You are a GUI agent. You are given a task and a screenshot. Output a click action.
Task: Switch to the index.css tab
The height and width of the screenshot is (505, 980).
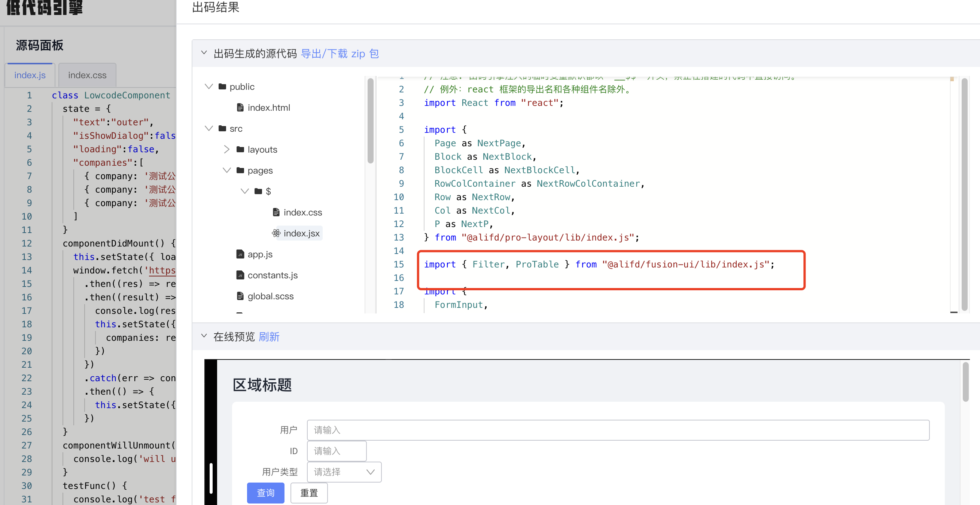[x=87, y=75]
